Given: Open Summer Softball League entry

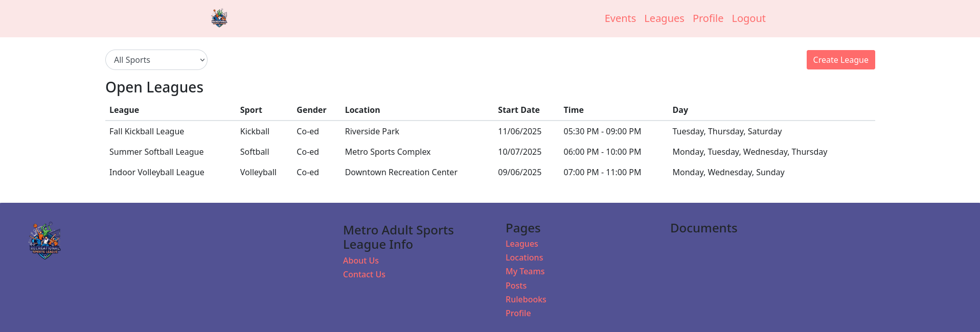Looking at the screenshot, I should (x=156, y=152).
